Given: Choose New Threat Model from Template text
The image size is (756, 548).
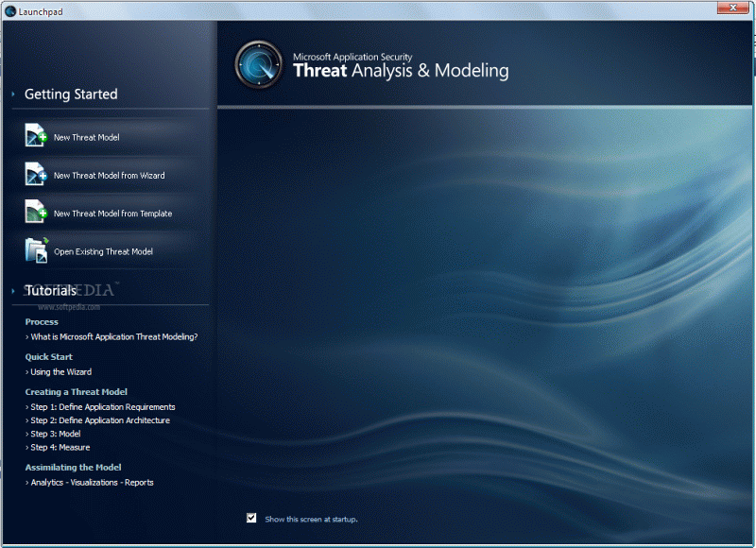Looking at the screenshot, I should click(112, 214).
